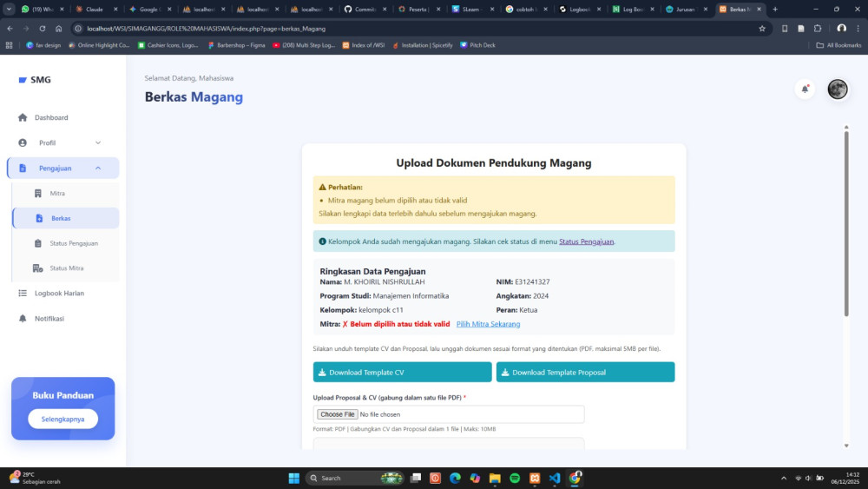Follow the Status Pengajuan link in info alert
This screenshot has width=868, height=489.
point(586,241)
